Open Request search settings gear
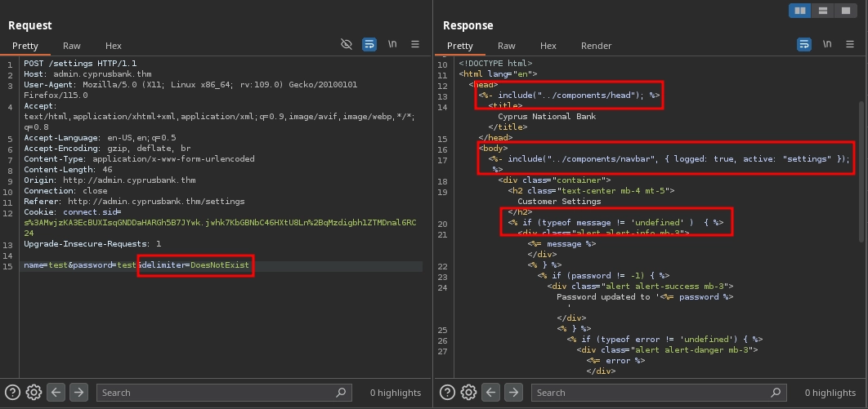The width and height of the screenshot is (868, 409). [x=34, y=392]
